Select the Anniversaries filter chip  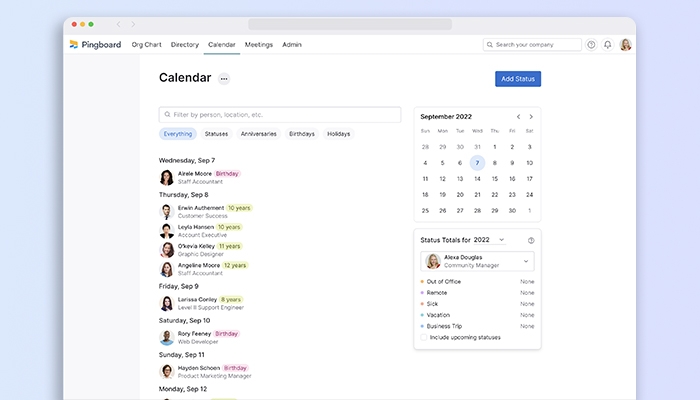tap(258, 134)
